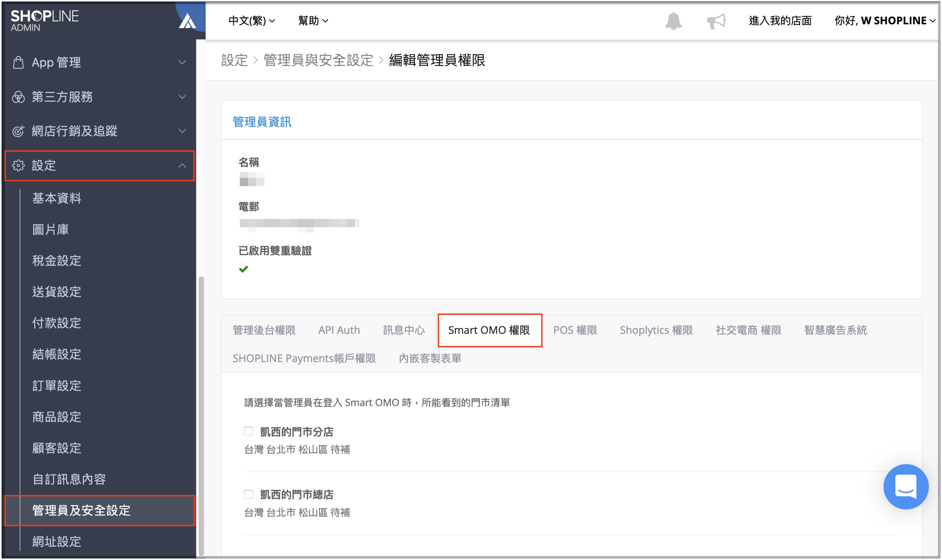
Task: Open the 幫助 help dropdown
Action: click(313, 21)
